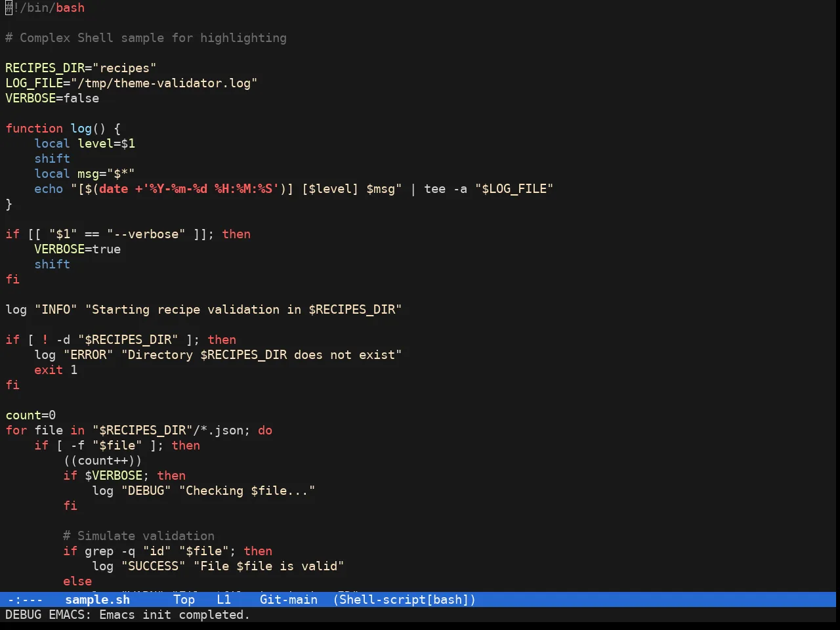Click the count=0 line
The image size is (840, 630).
point(31,415)
